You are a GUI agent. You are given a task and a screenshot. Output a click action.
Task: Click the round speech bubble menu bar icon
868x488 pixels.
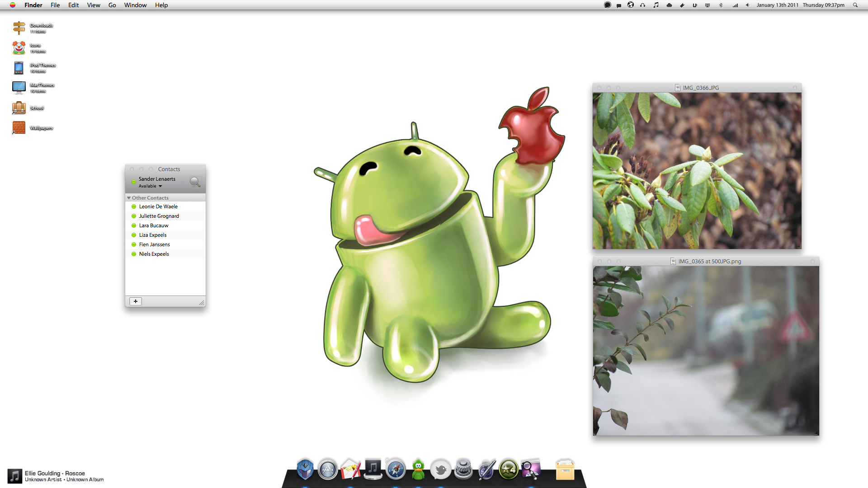pyautogui.click(x=608, y=5)
